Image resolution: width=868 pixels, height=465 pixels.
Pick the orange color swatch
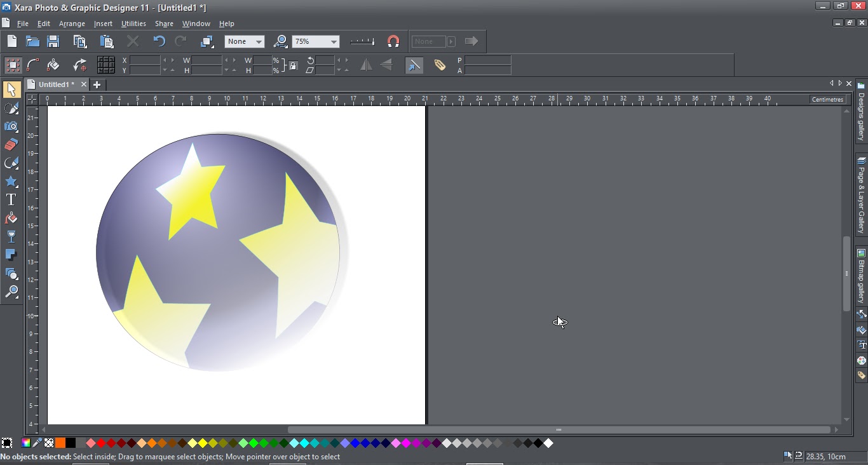click(60, 443)
